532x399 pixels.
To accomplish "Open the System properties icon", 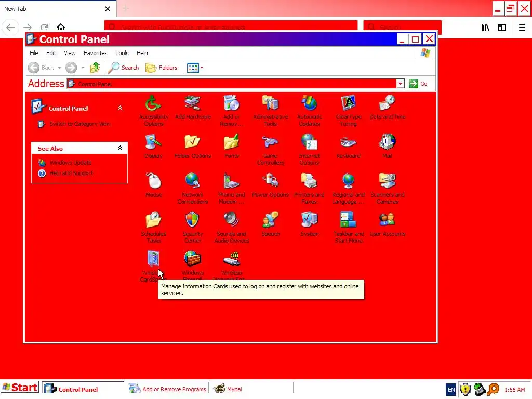I will click(x=310, y=220).
